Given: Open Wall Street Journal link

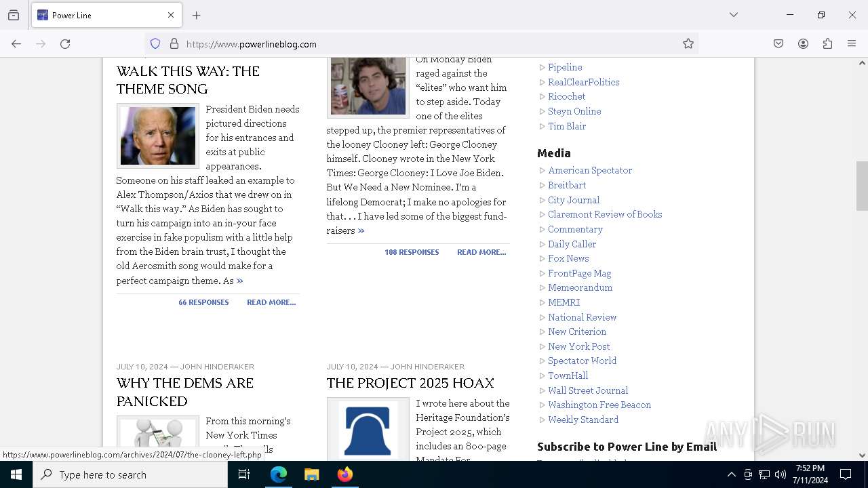Looking at the screenshot, I should point(588,390).
